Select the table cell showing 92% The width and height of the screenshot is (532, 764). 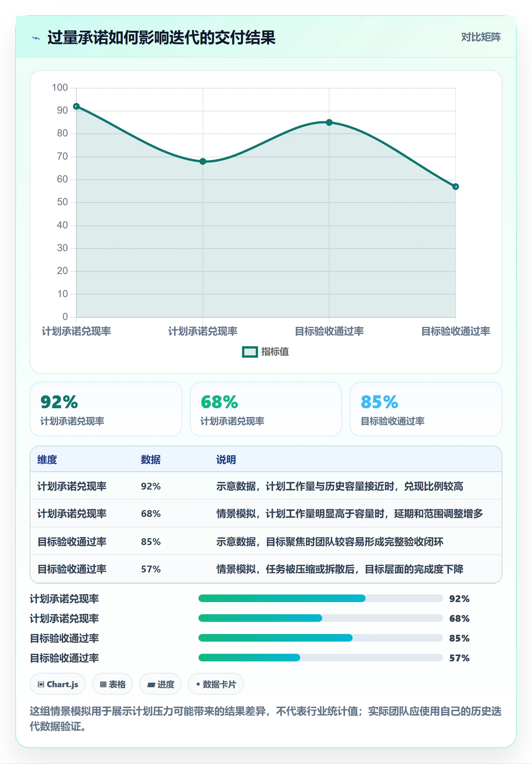[x=151, y=486]
